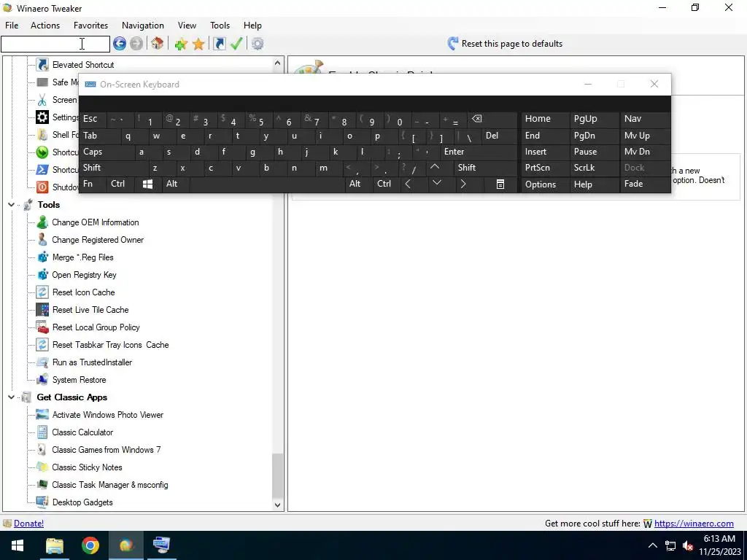Toggle right Shift key on On-Screen Keyboard
Screen dimensions: 747x560
coord(485,168)
